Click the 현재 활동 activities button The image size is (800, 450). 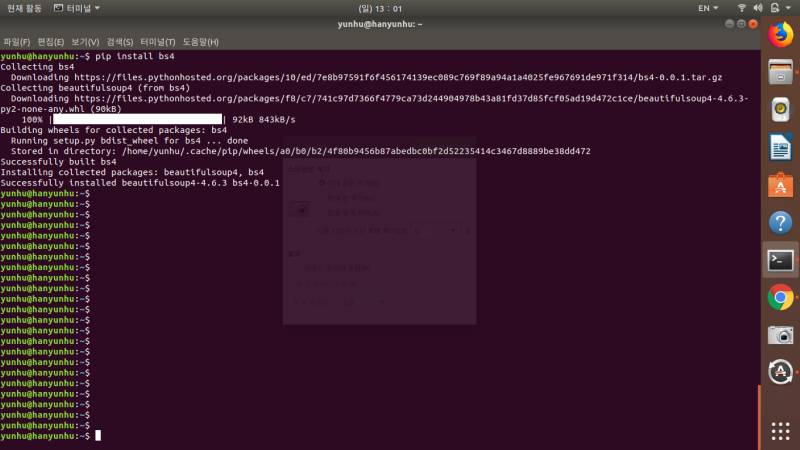click(24, 8)
